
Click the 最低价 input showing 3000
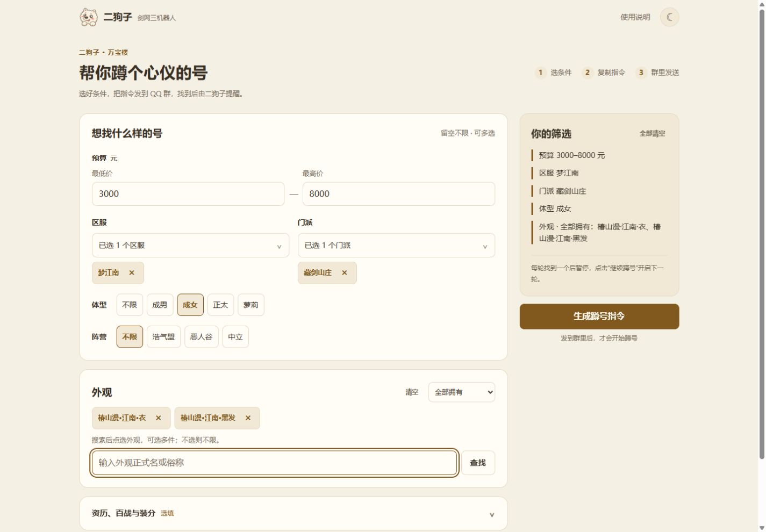[x=188, y=194]
